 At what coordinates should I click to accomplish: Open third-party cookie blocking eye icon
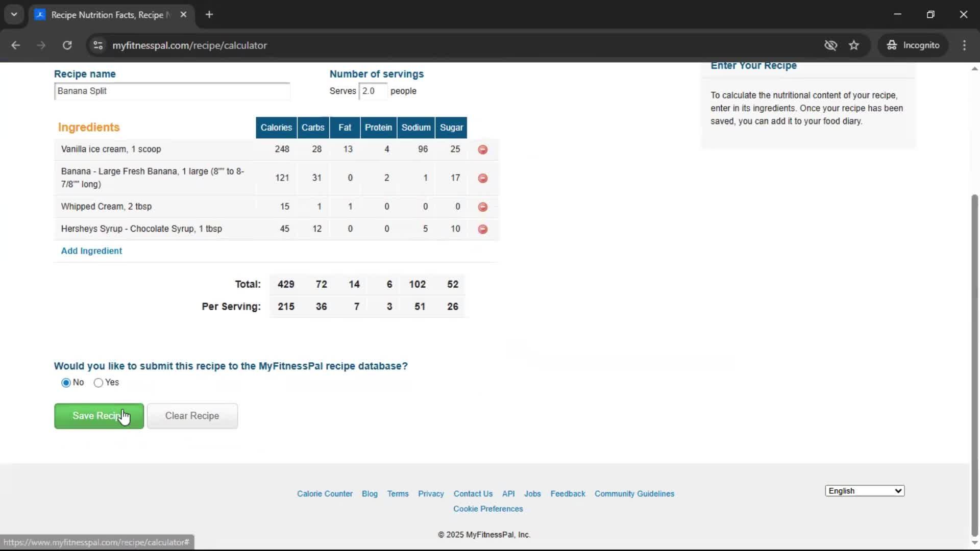click(x=830, y=45)
